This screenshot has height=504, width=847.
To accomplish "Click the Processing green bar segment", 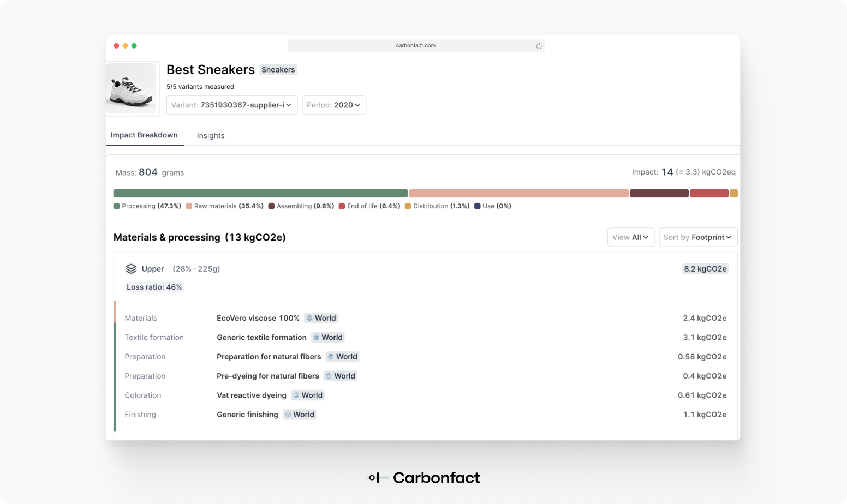I will (260, 194).
